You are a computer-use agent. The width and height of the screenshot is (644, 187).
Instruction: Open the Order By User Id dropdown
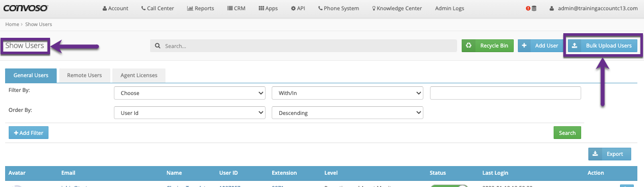coord(189,113)
